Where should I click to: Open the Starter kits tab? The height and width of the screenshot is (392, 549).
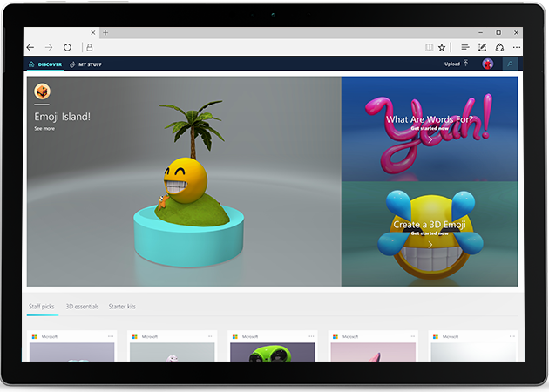coord(122,307)
